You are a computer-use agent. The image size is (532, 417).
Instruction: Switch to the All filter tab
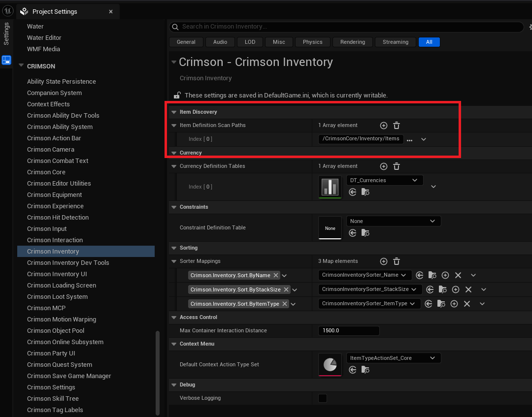(x=429, y=42)
